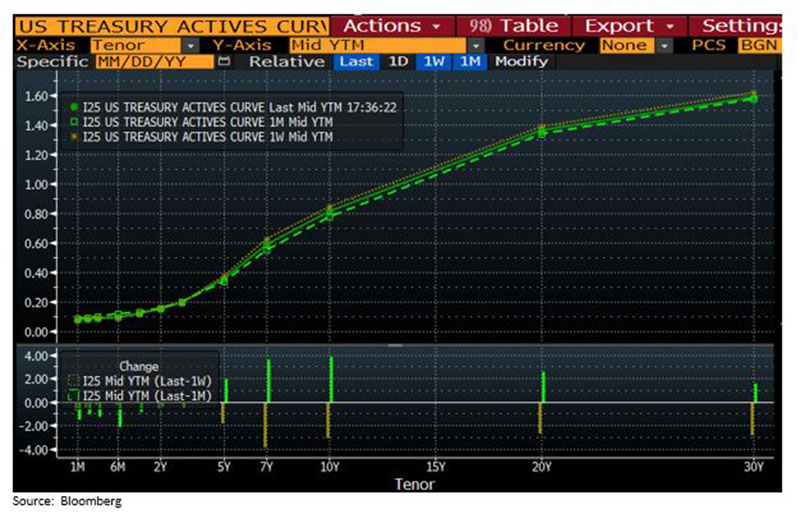Screen dimensions: 800x518
Task: Open the calendar picker beside the date field
Action: click(x=223, y=62)
